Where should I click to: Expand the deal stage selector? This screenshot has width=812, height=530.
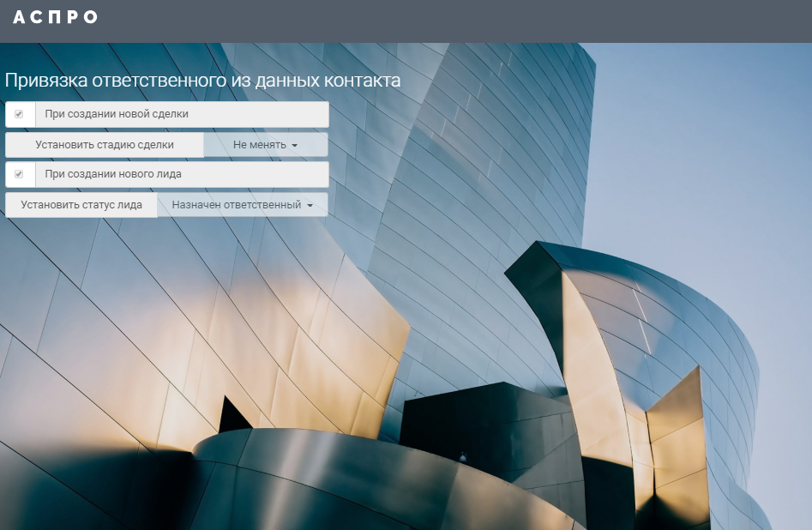click(x=265, y=145)
